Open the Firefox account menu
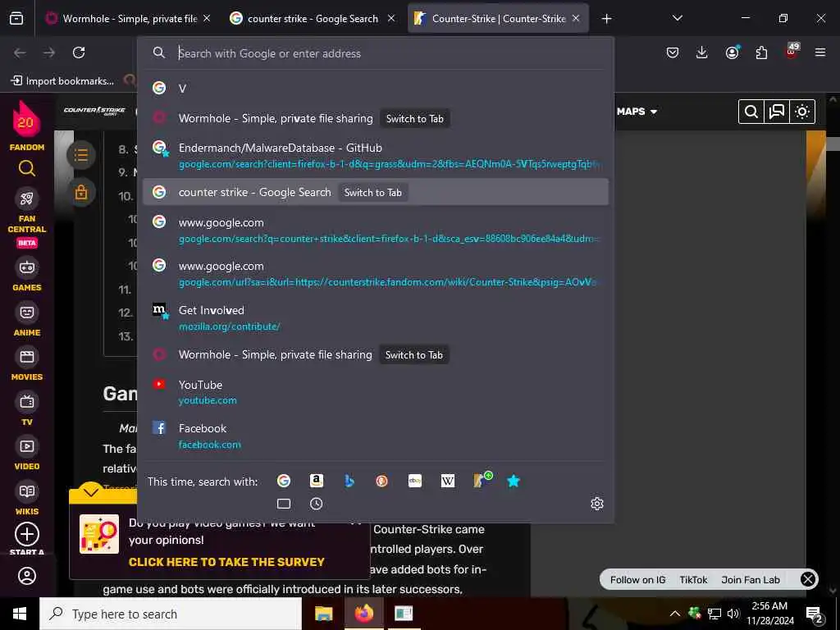 point(732,52)
